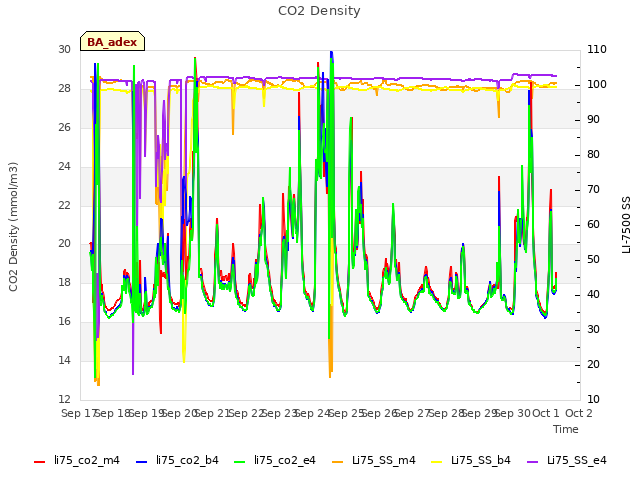
Task: Click the left axis value 26
Action: (64, 127)
